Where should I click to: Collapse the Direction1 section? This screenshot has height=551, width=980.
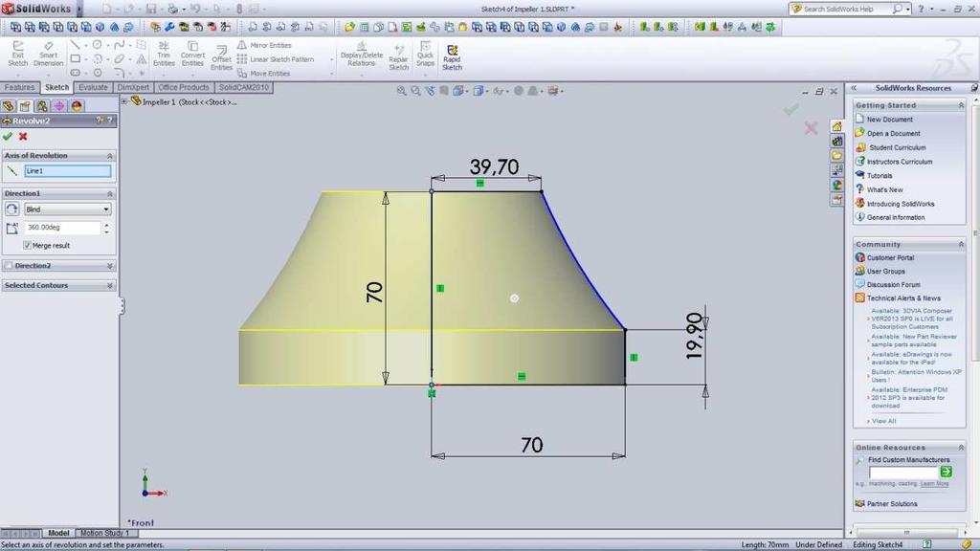click(x=109, y=193)
